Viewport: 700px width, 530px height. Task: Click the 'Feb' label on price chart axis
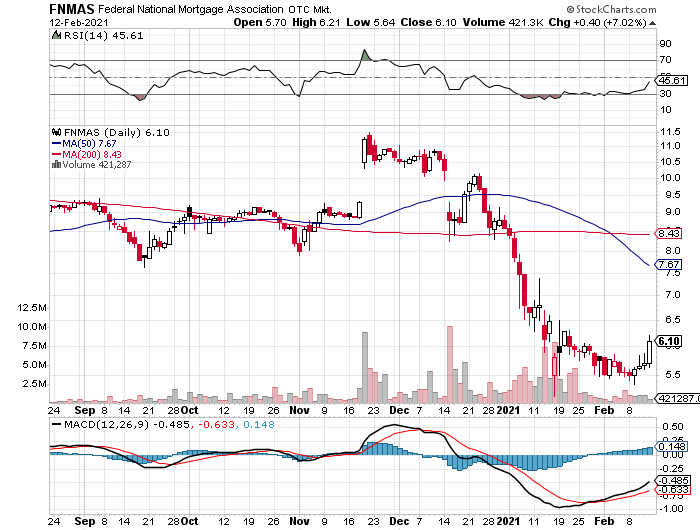pyautogui.click(x=604, y=410)
